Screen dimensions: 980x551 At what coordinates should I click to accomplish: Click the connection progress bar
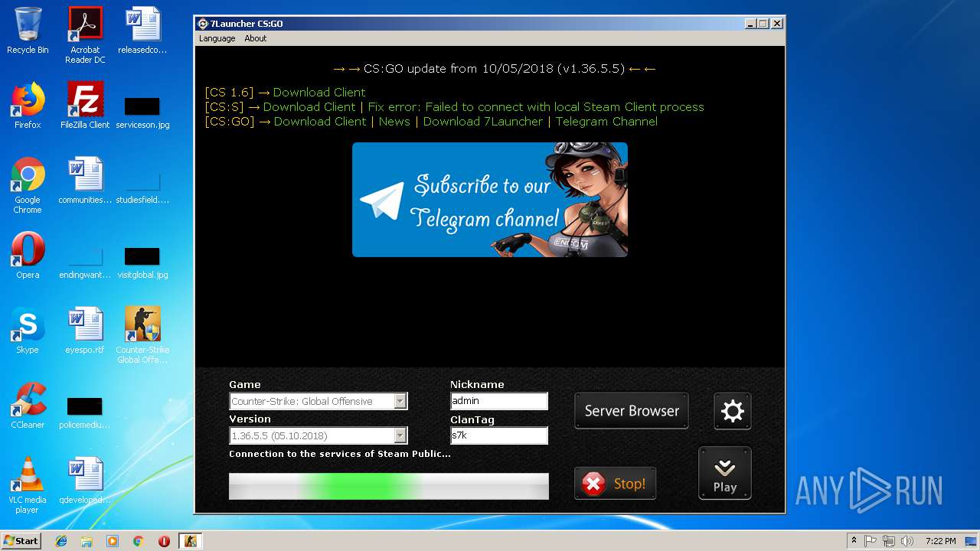[x=389, y=486]
